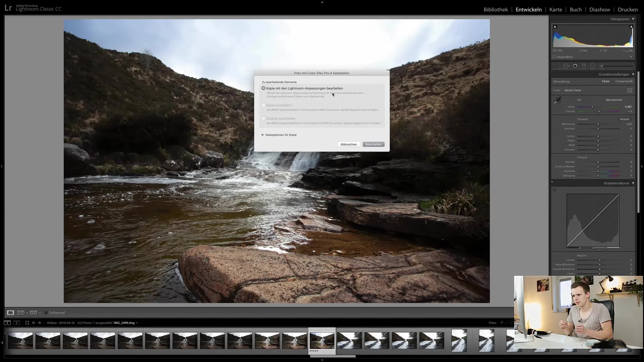Collapse the Gradationskurve panel
This screenshot has height=362, width=644.
point(633,183)
